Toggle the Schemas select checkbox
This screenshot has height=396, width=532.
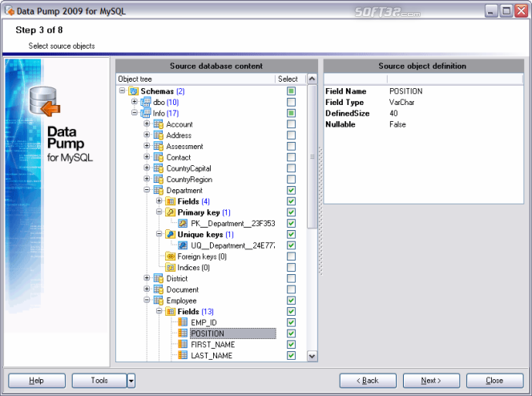tap(291, 91)
